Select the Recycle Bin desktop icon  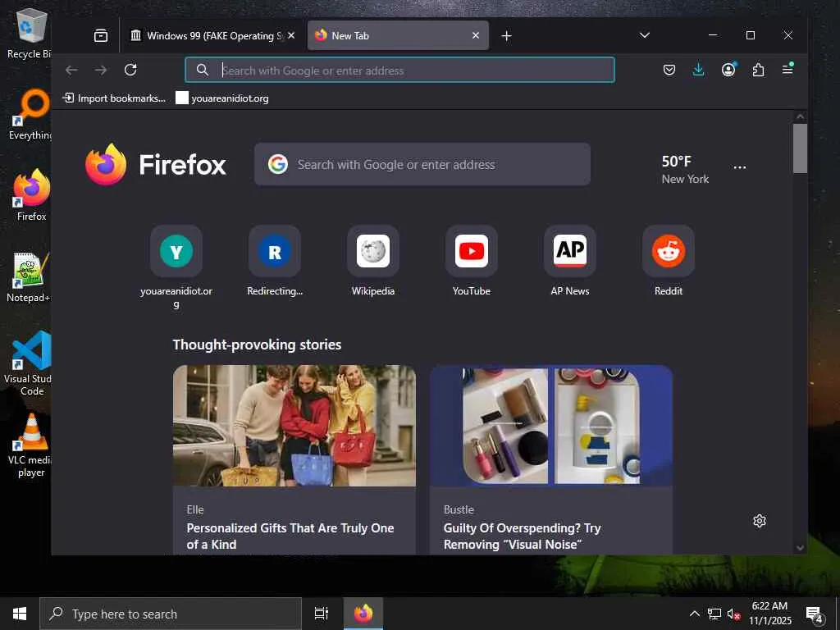click(x=30, y=34)
